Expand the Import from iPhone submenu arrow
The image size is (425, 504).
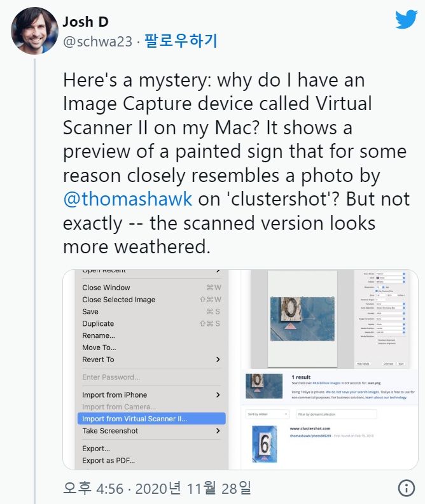coord(218,395)
